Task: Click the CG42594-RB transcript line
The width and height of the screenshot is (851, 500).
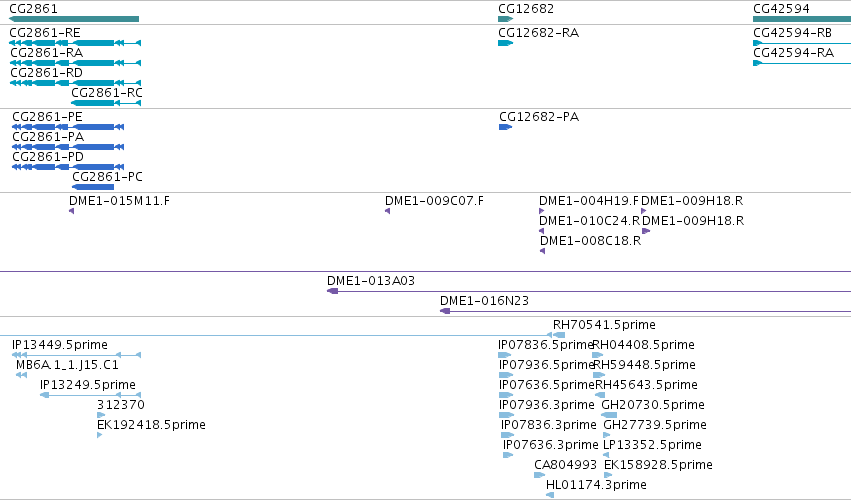Action: pos(802,43)
